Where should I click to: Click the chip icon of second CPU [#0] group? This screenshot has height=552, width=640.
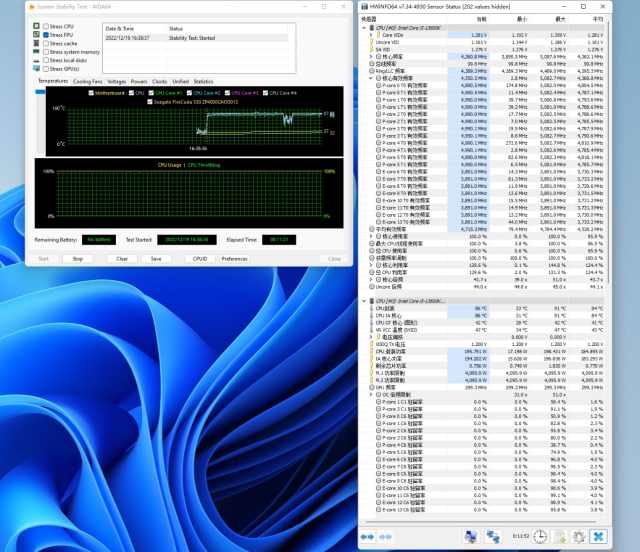point(372,301)
